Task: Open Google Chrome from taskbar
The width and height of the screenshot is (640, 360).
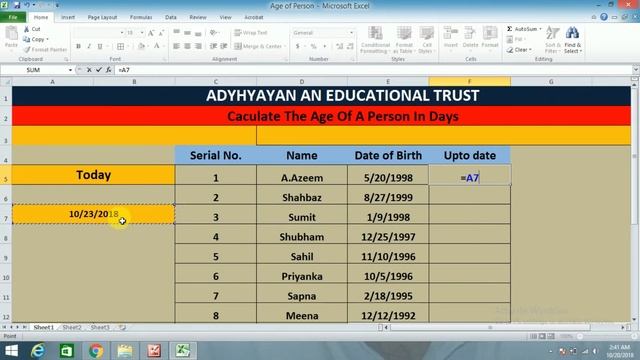Action: click(x=96, y=351)
